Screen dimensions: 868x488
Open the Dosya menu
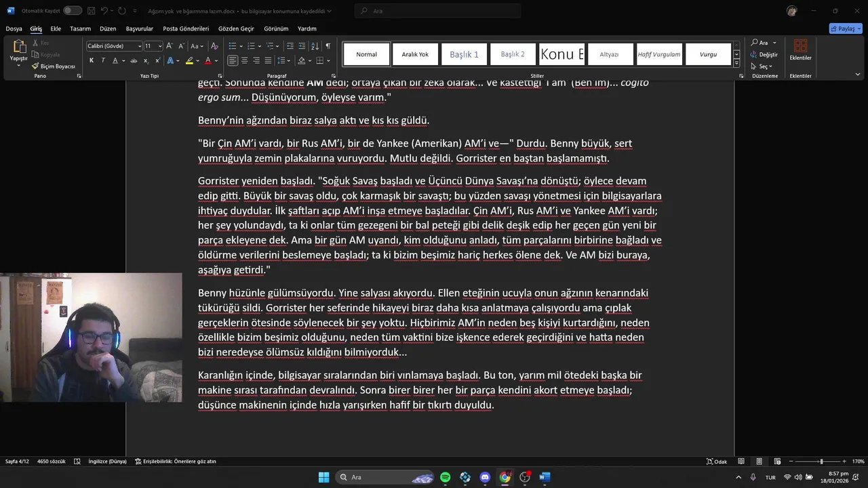[14, 28]
